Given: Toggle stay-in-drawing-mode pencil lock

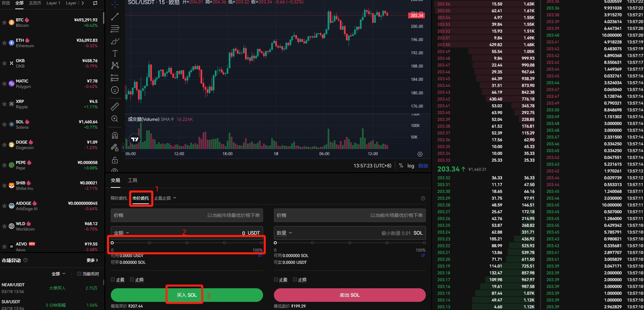Looking at the screenshot, I should [115, 147].
